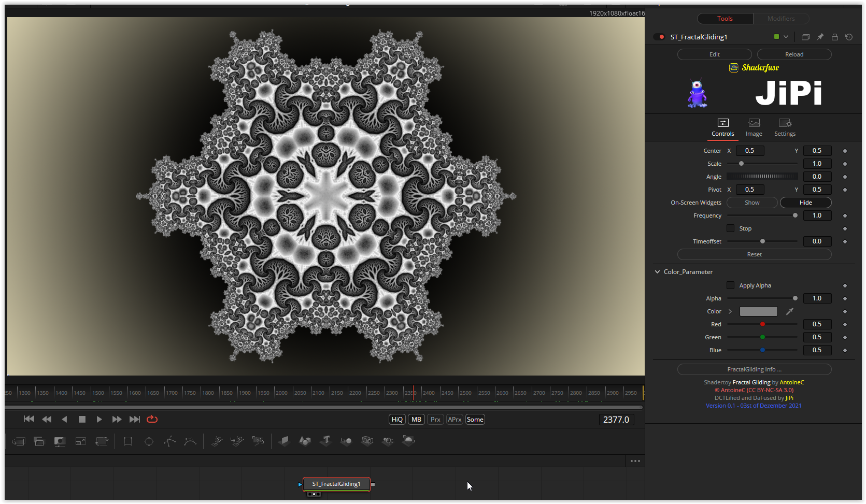Add a Spot Light node
The height and width of the screenshot is (504, 866).
pos(388,441)
